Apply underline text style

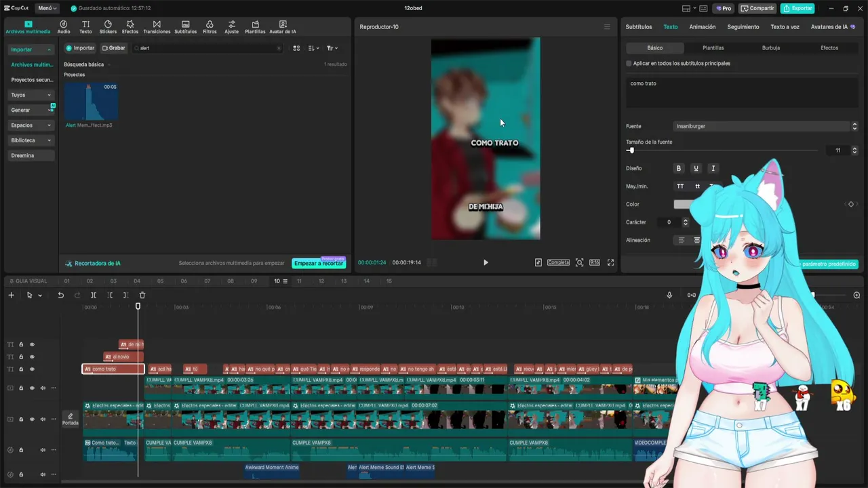click(696, 168)
